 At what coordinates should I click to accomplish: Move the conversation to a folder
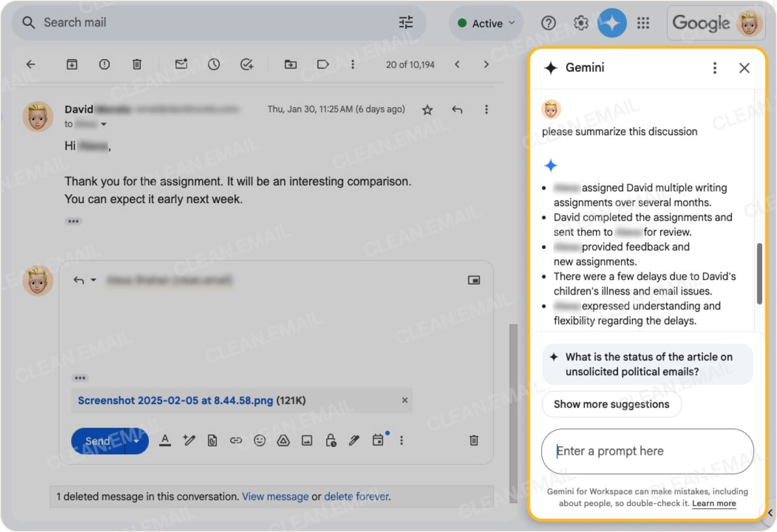point(290,64)
